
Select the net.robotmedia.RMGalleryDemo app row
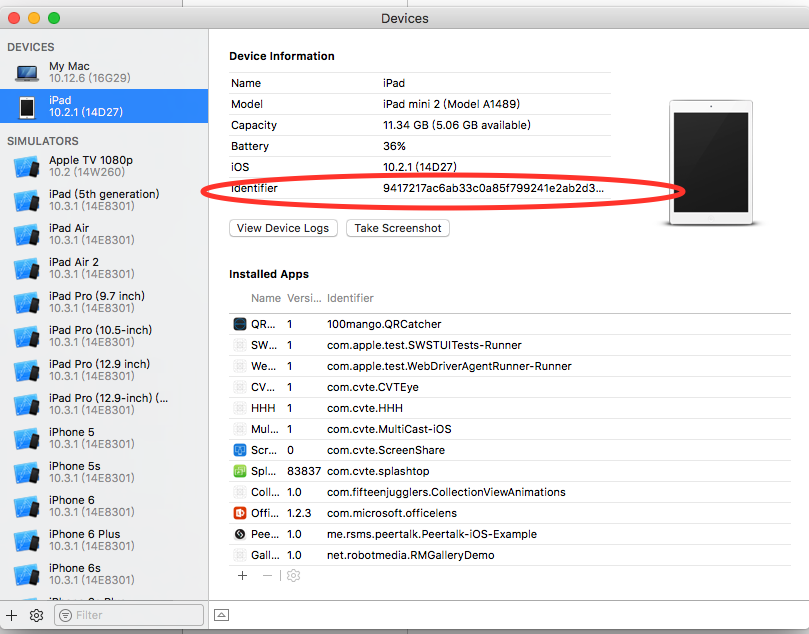coord(510,555)
